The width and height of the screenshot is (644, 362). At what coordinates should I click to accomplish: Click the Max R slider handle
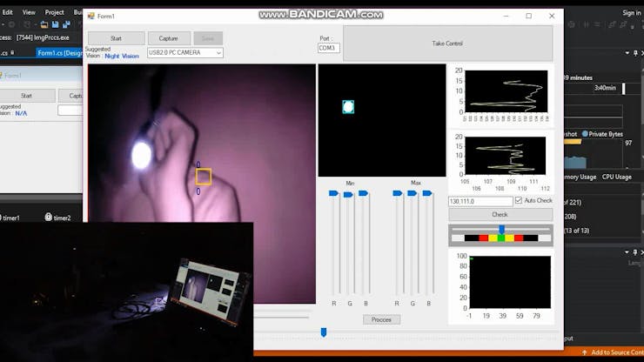coord(397,193)
